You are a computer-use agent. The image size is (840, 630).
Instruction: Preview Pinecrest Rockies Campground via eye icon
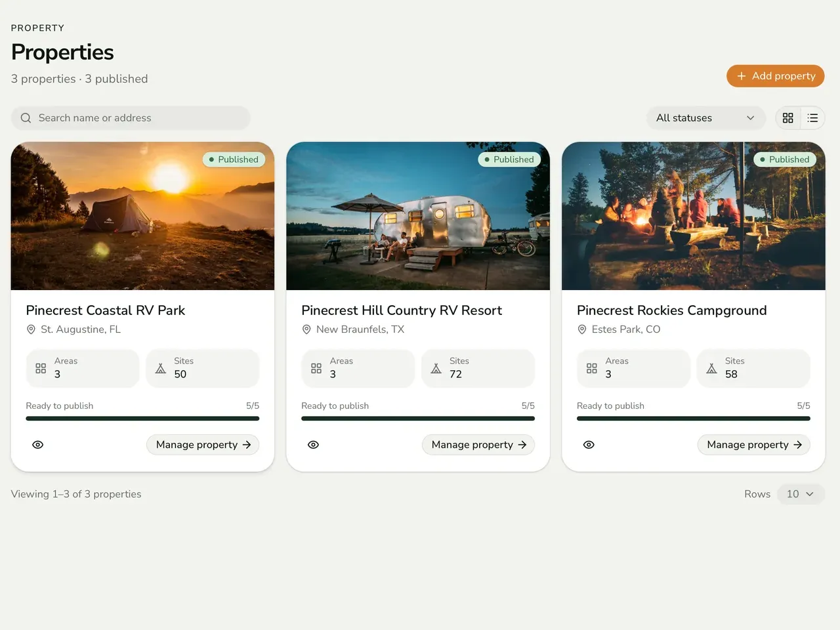point(589,445)
